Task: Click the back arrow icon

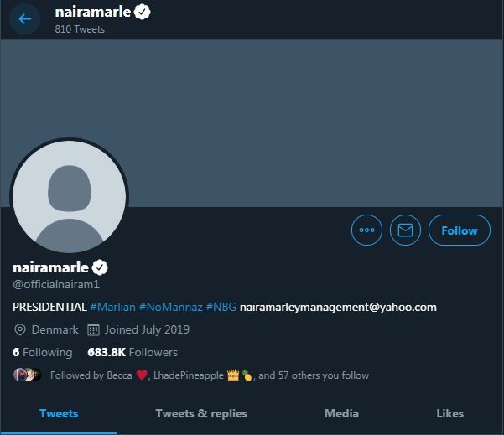Action: pos(25,19)
